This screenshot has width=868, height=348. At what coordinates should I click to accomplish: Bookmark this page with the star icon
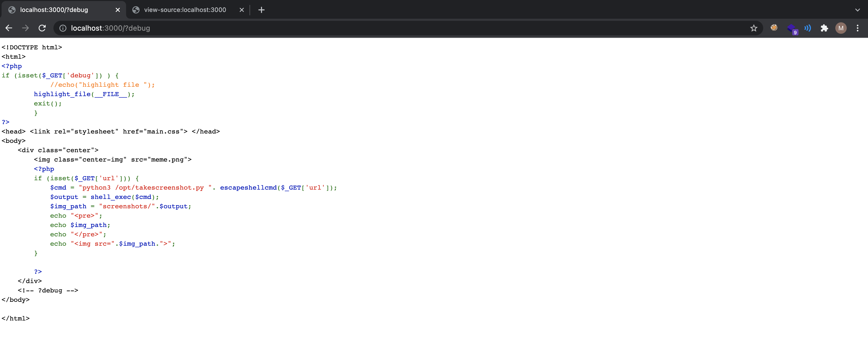[x=754, y=28]
